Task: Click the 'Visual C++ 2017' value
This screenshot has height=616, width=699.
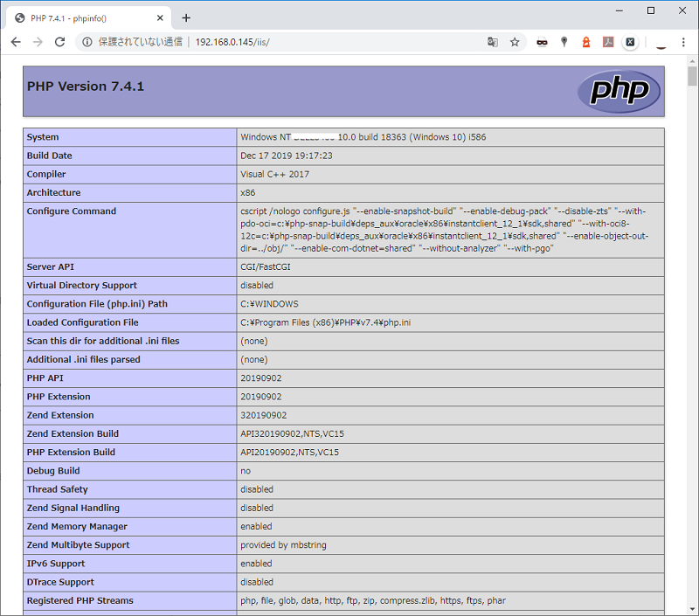Action: pyautogui.click(x=274, y=174)
